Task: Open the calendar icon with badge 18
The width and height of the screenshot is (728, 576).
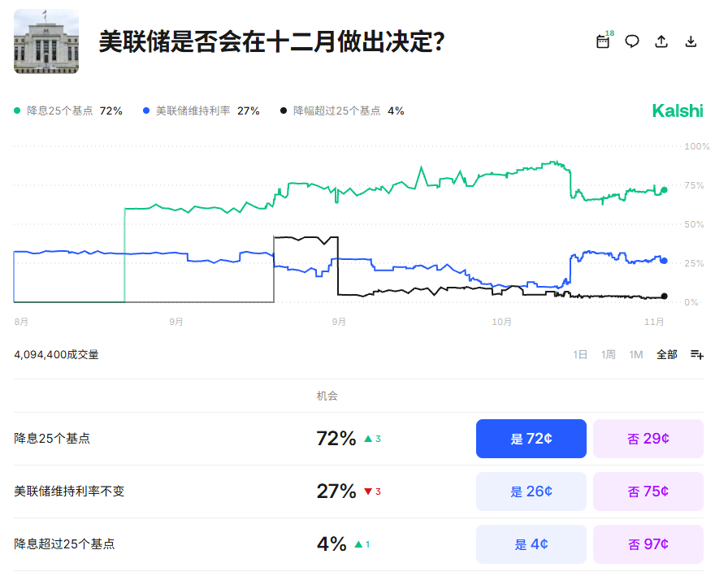Action: [603, 41]
